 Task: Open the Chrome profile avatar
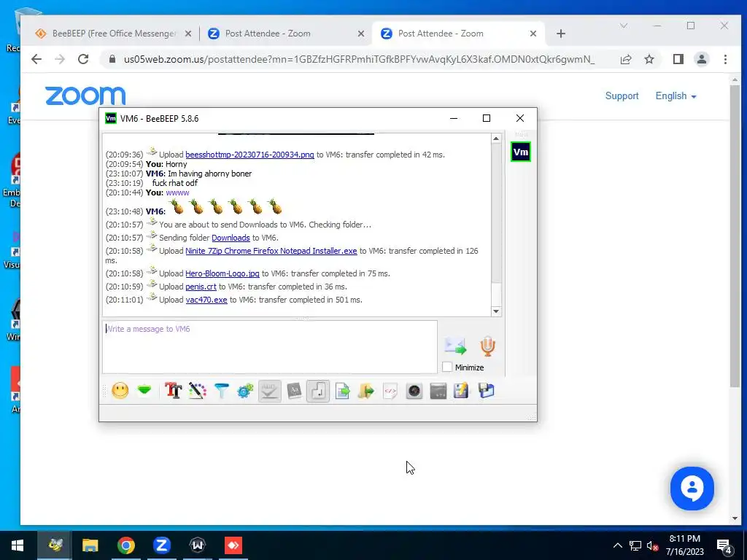[702, 59]
